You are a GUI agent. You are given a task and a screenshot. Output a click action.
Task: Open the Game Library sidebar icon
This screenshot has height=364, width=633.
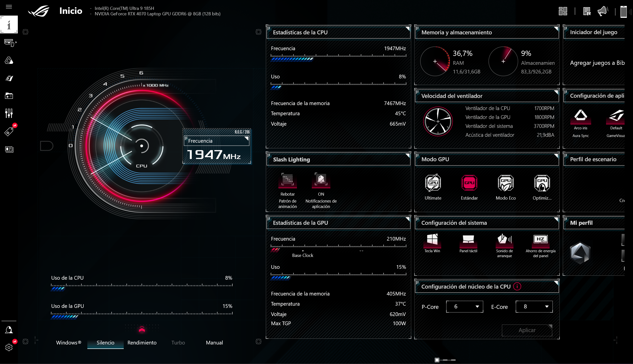tap(9, 96)
